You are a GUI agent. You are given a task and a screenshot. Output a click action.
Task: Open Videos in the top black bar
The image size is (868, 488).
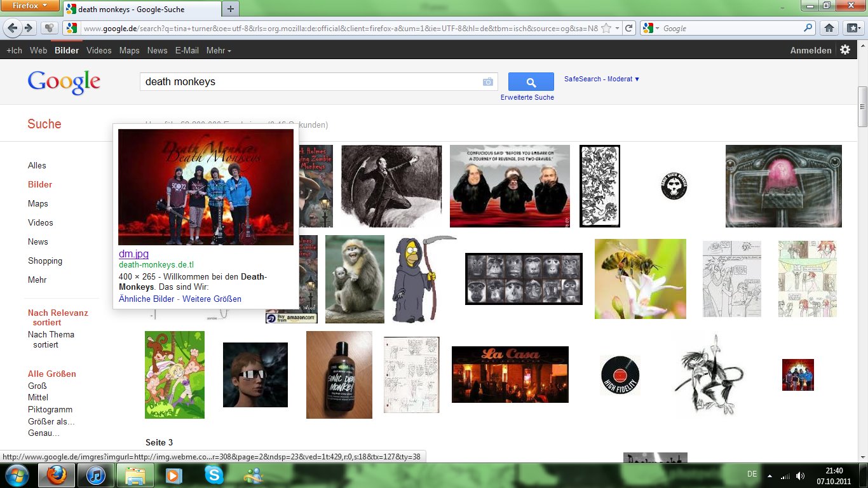(99, 50)
